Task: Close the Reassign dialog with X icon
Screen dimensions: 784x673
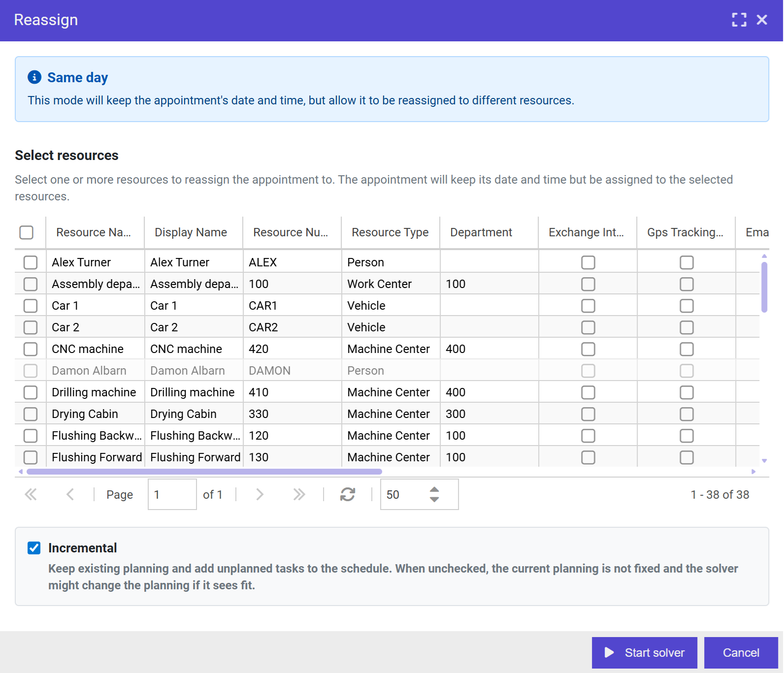Action: pos(762,20)
